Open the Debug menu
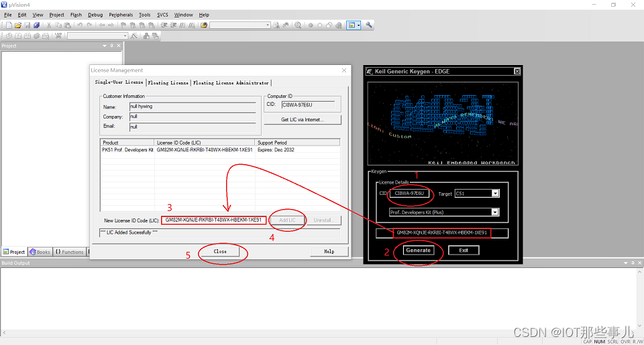Screen dimensions: 644x345 pos(95,15)
